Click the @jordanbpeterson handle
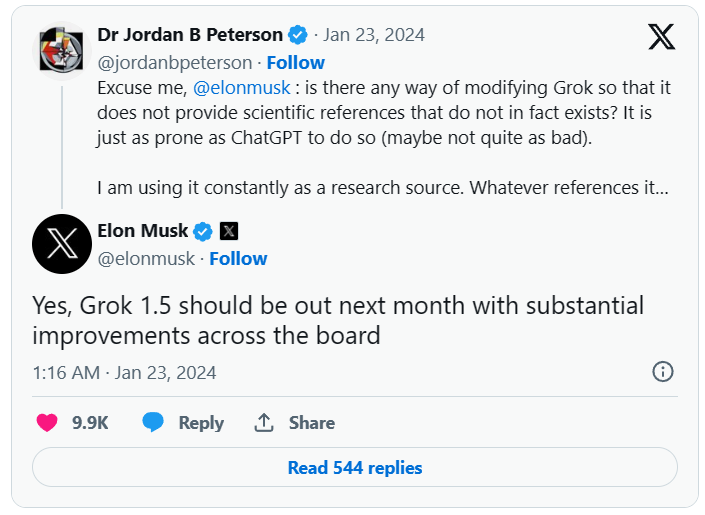The width and height of the screenshot is (705, 515). [175, 63]
